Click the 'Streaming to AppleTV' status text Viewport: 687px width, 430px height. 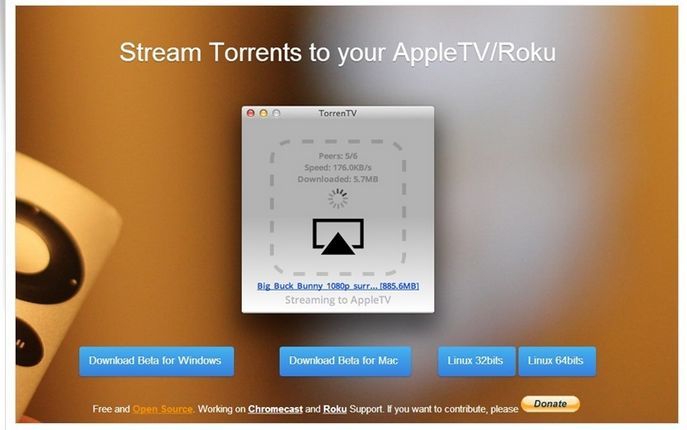click(x=337, y=300)
